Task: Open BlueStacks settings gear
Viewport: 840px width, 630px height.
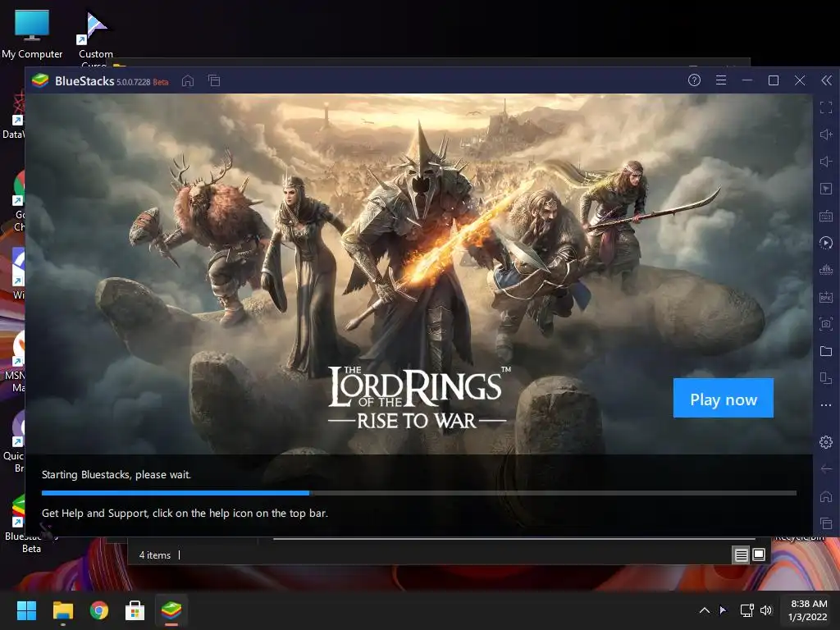Action: tap(826, 442)
